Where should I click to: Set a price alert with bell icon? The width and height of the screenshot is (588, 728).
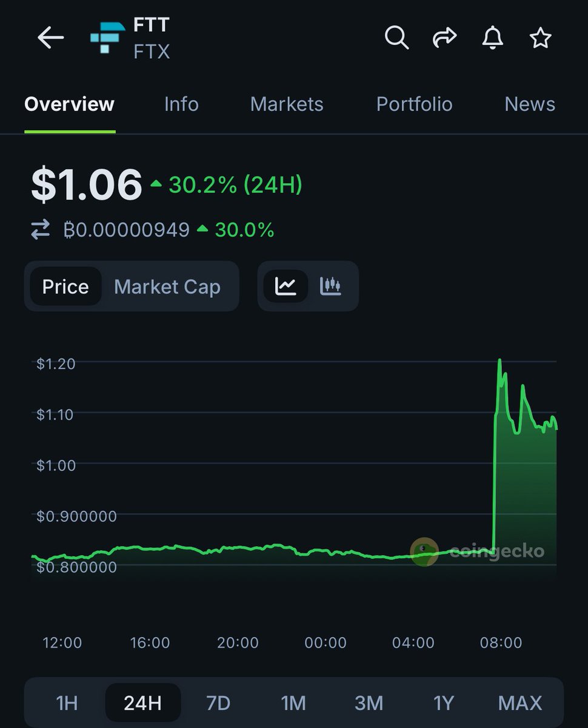pos(492,38)
